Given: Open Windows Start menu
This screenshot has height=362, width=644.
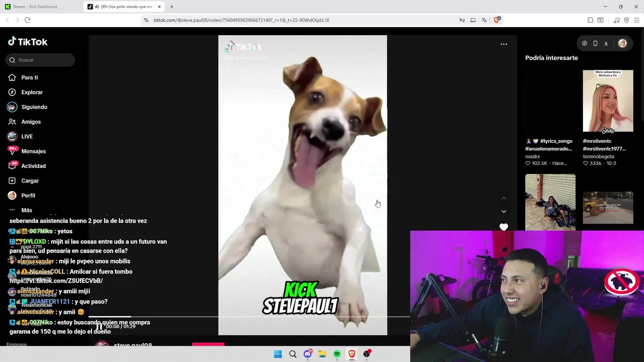Looking at the screenshot, I should click(278, 354).
